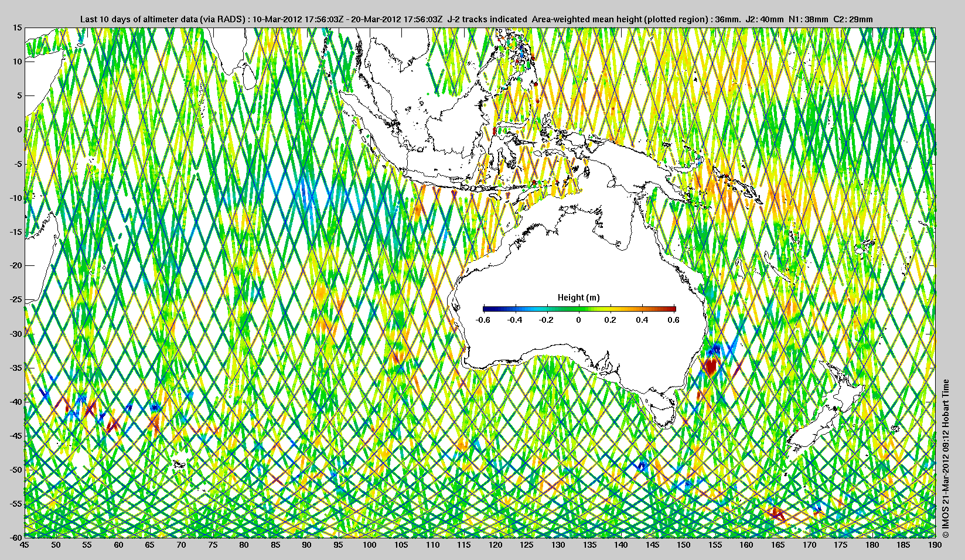This screenshot has height=560, width=965.
Task: Click the "Height (m)" colorbar label
Action: pyautogui.click(x=579, y=298)
